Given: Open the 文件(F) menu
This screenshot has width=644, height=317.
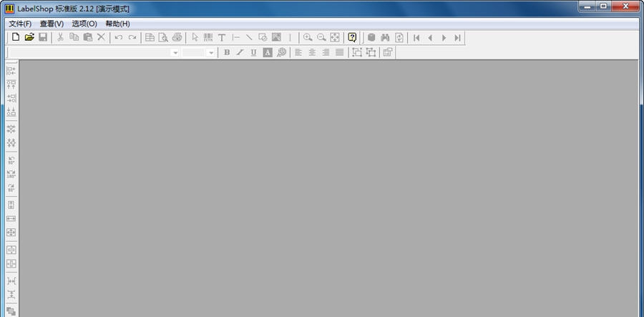Looking at the screenshot, I should click(x=20, y=24).
